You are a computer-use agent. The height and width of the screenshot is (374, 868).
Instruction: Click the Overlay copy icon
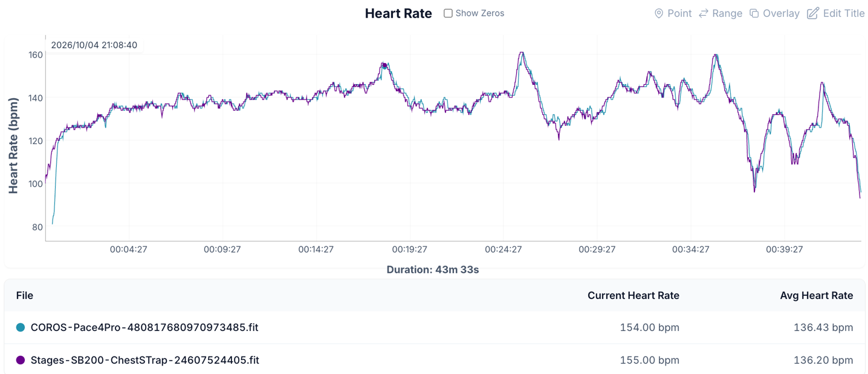tap(754, 13)
